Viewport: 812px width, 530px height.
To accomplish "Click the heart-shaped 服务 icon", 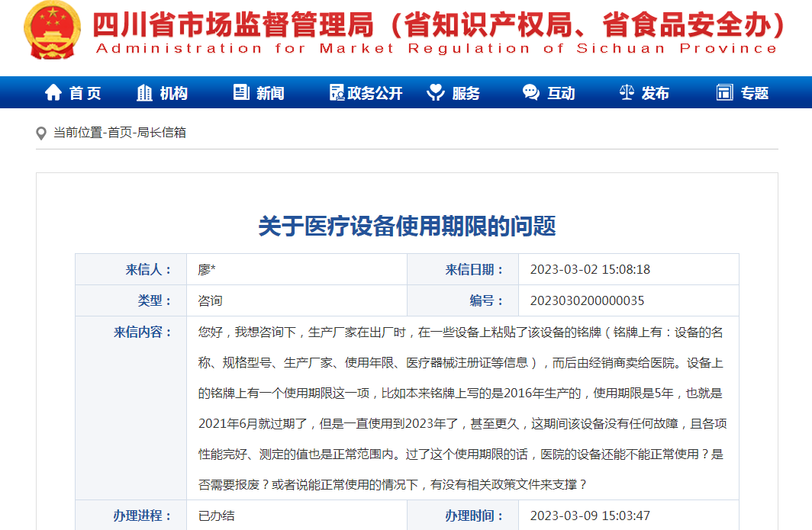I will tap(435, 92).
